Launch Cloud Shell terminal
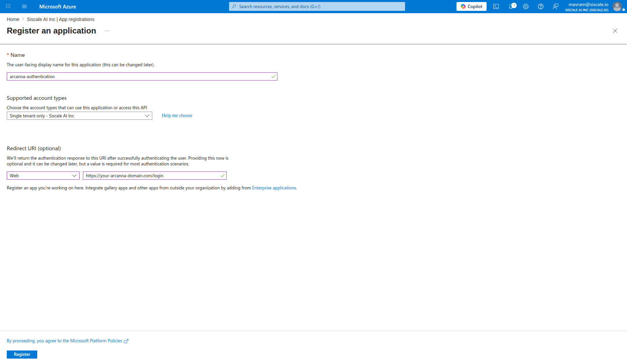The image size is (627, 364). [x=496, y=6]
